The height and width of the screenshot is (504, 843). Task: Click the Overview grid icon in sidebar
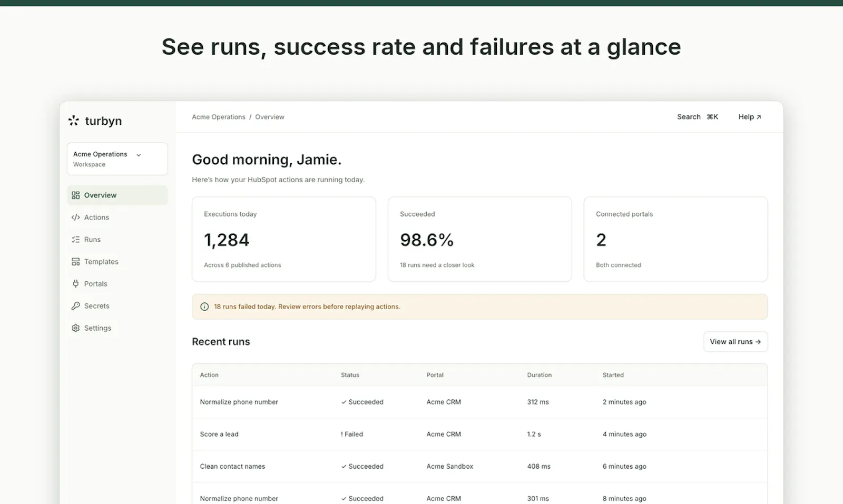coord(76,195)
